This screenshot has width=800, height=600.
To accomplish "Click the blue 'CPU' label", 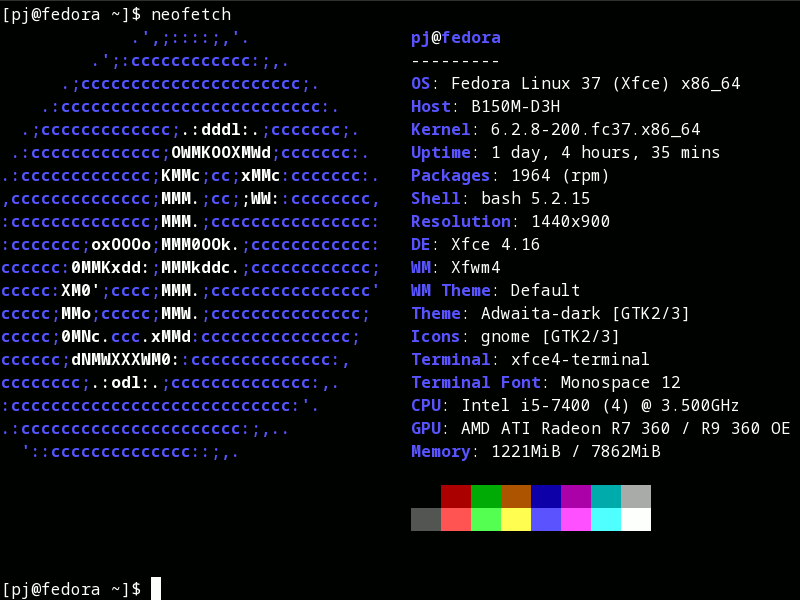I will [x=426, y=406].
